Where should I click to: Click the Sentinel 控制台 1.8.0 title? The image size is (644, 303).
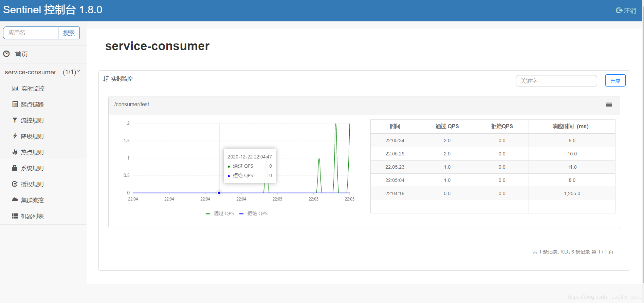tap(53, 10)
